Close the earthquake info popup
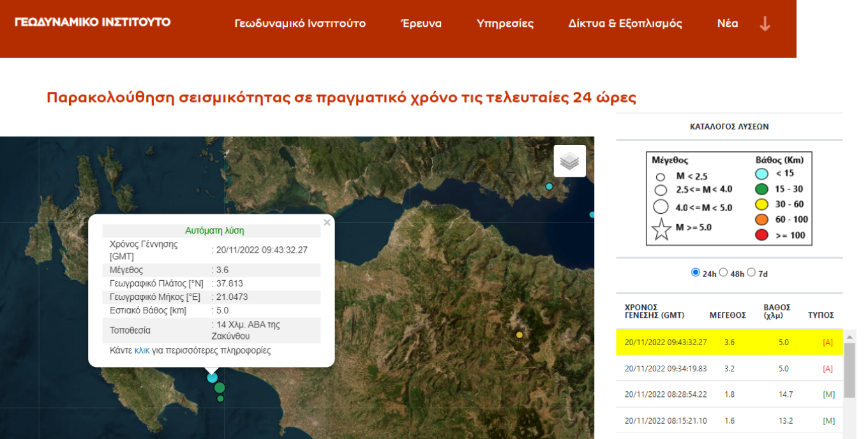 coord(327,223)
